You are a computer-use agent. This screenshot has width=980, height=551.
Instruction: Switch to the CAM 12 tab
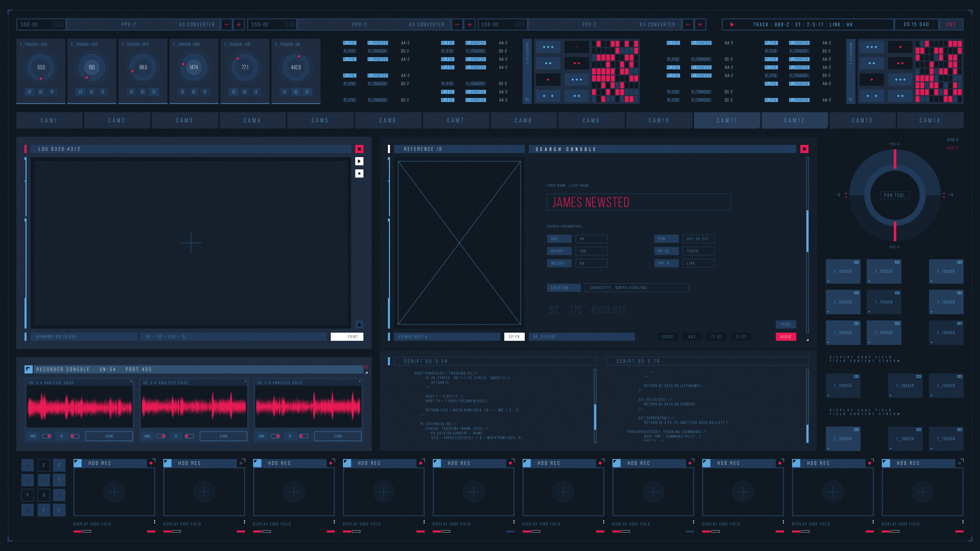pyautogui.click(x=794, y=120)
